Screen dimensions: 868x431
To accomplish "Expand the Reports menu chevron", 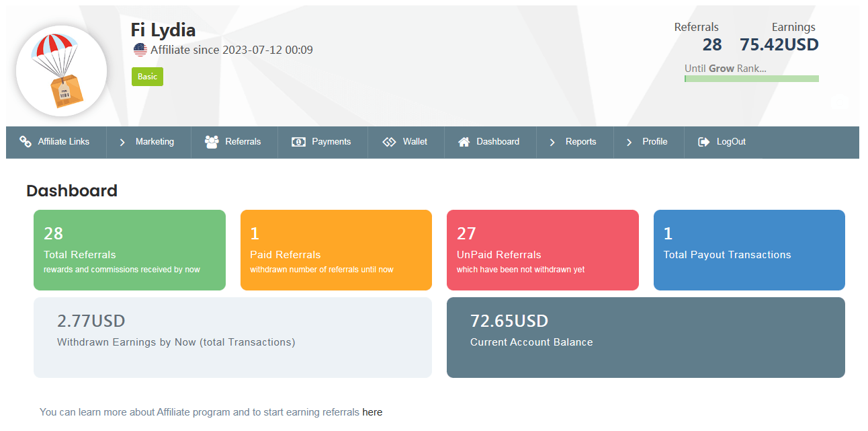I will 552,142.
